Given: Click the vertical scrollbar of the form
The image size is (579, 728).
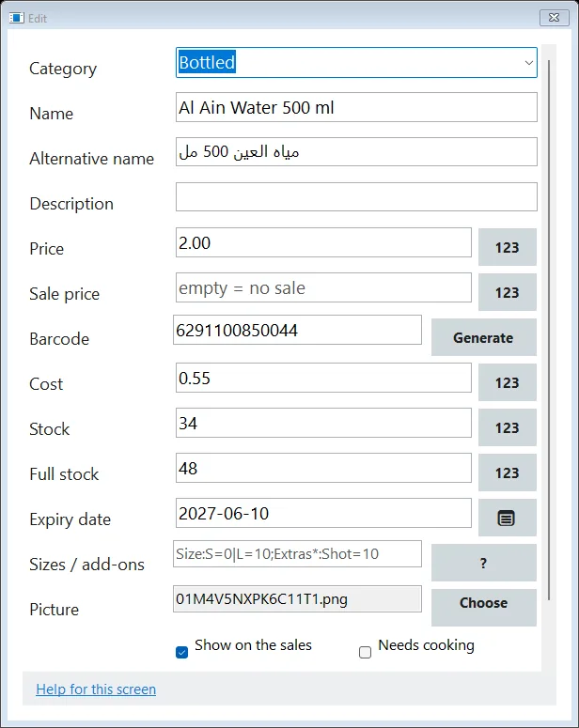Looking at the screenshot, I should pyautogui.click(x=549, y=330).
